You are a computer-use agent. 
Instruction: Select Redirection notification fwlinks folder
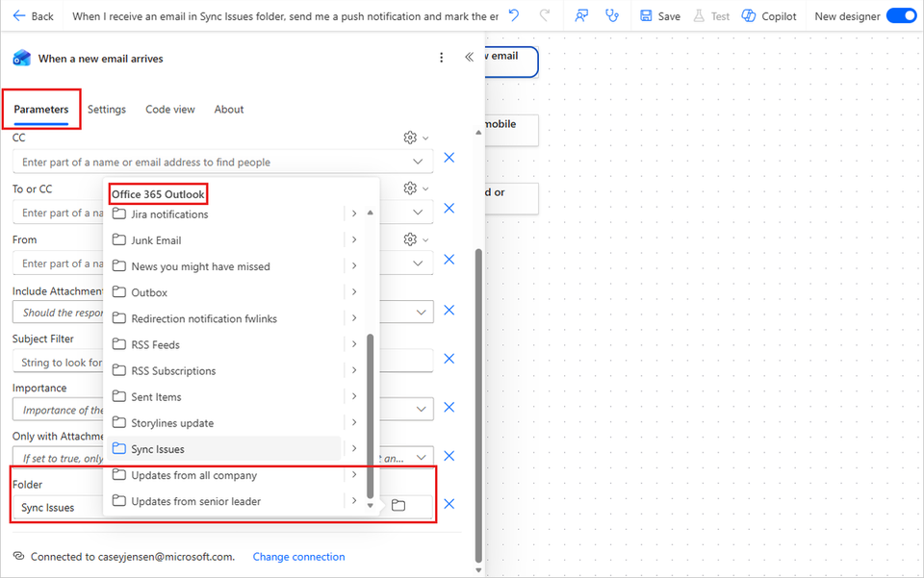click(226, 318)
